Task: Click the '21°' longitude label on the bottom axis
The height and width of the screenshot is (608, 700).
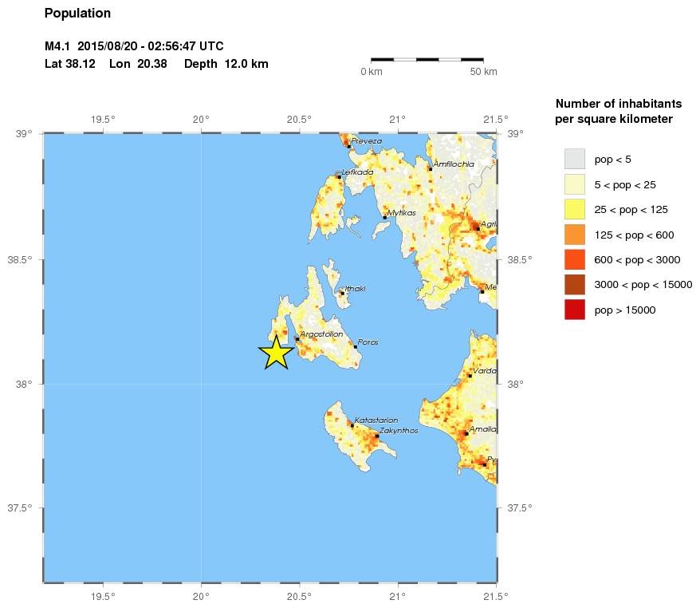Action: click(397, 596)
